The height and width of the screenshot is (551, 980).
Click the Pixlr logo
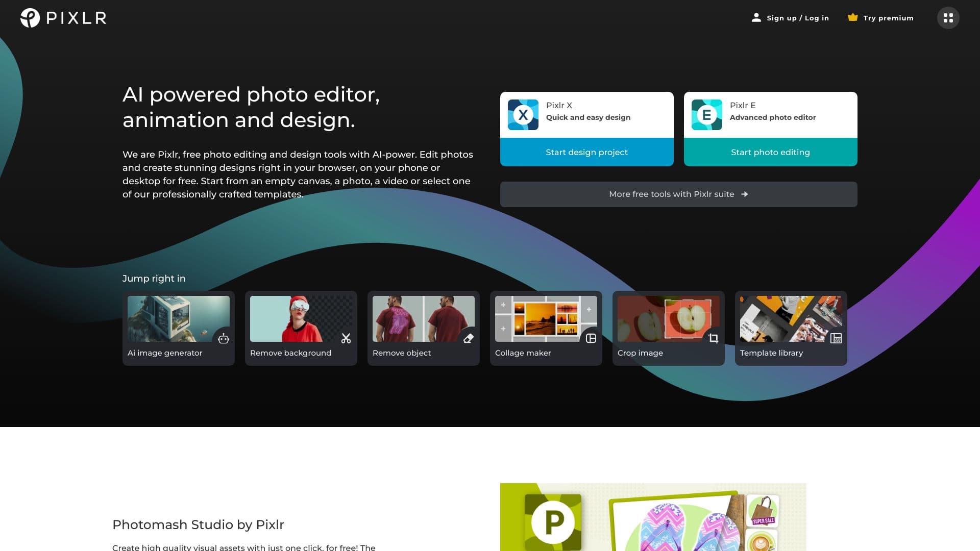click(62, 18)
